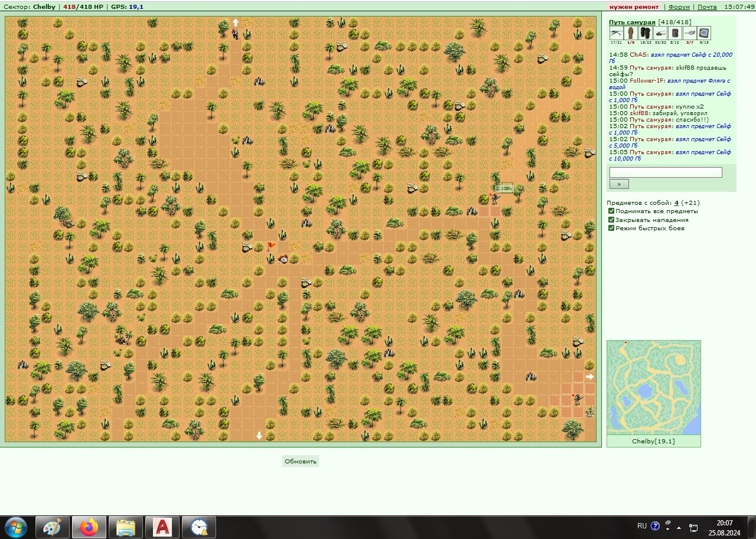Select the camouflage item showing 1/9
Image resolution: width=756 pixels, height=539 pixels.
(631, 33)
